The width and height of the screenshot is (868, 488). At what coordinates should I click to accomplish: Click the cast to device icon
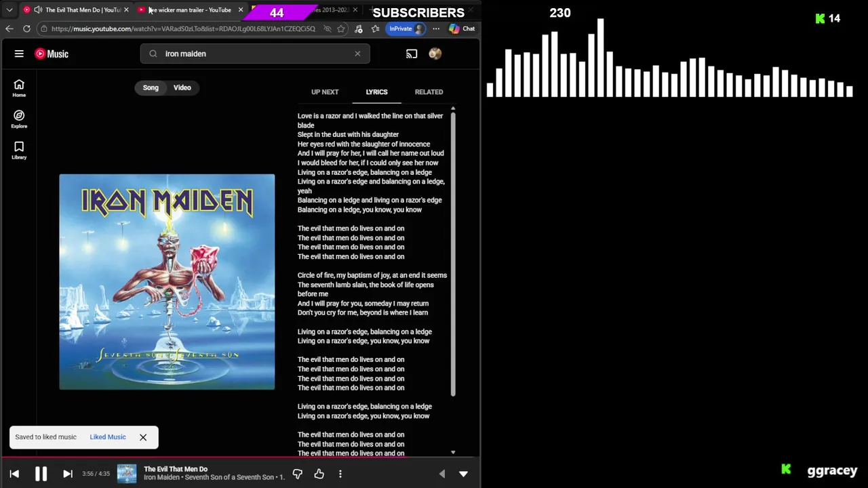(x=412, y=54)
